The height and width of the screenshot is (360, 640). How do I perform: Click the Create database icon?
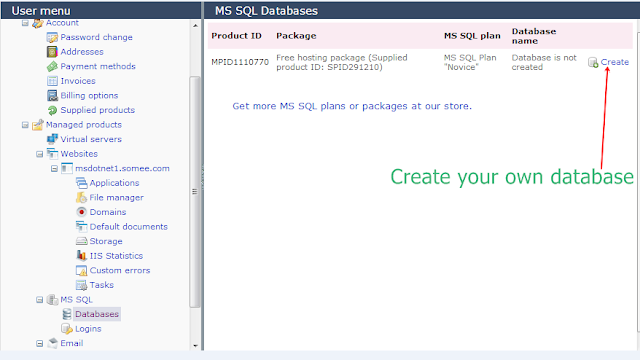point(593,62)
